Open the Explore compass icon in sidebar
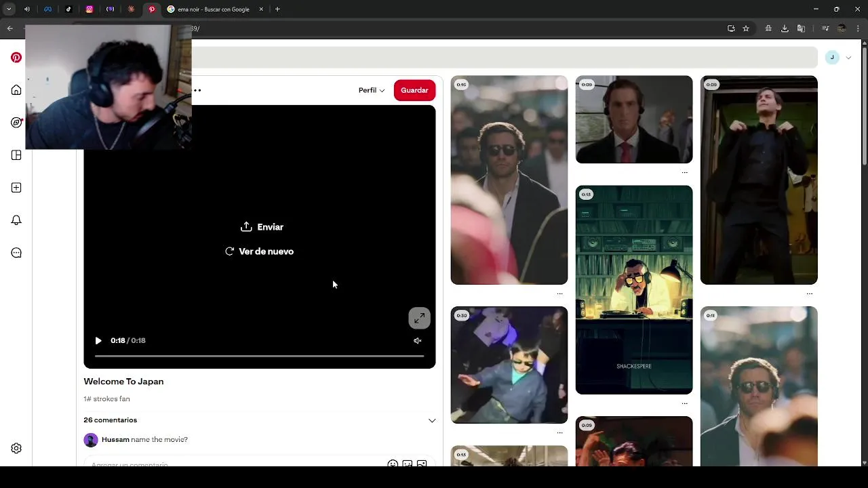 (x=16, y=123)
